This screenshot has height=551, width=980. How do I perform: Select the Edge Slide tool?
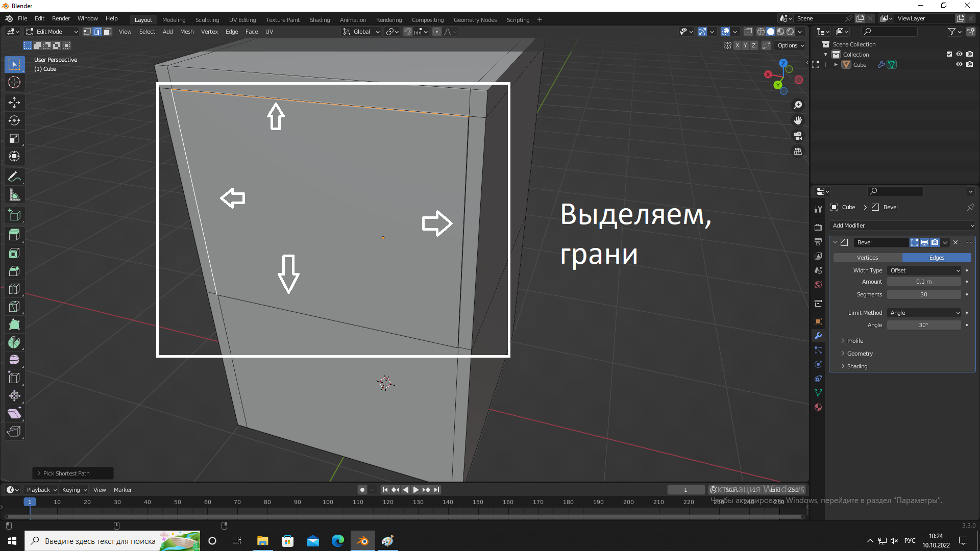point(14,378)
